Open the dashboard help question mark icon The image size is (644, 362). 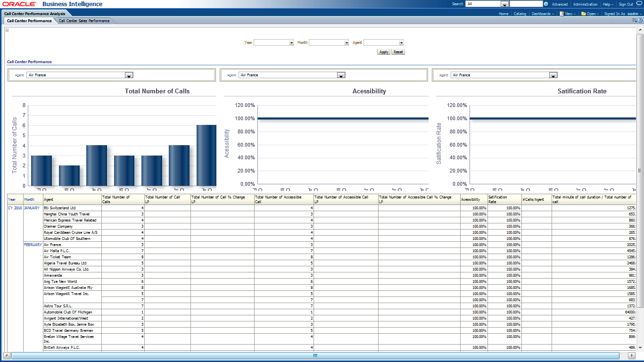tap(640, 20)
